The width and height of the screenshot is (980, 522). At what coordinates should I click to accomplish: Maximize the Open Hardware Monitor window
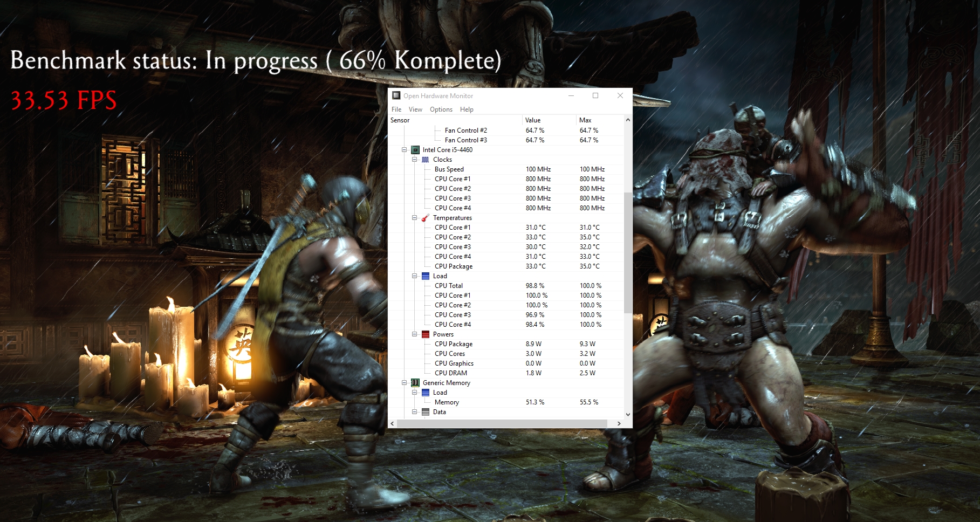click(x=595, y=95)
